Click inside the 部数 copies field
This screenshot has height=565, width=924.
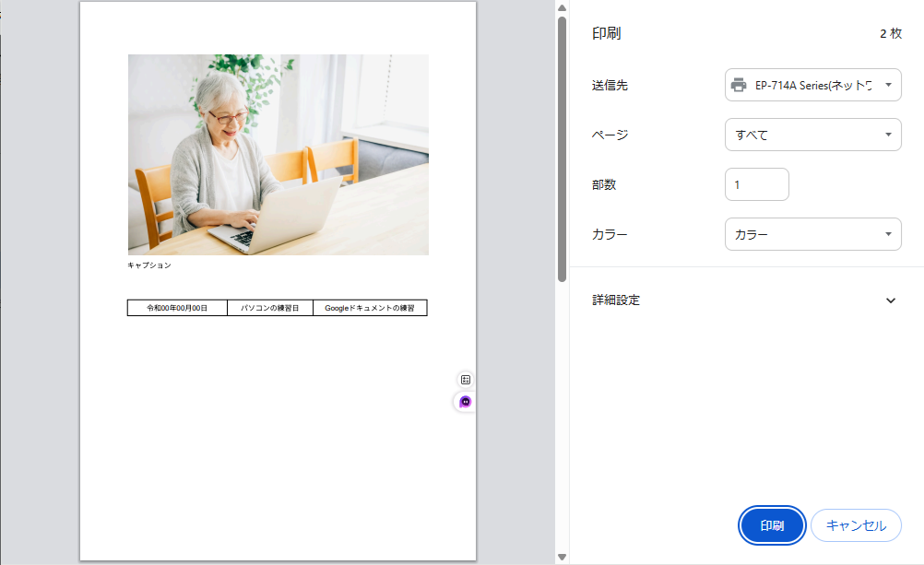pos(756,184)
